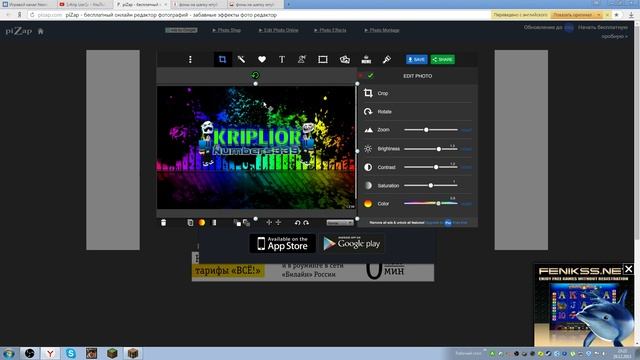
Task: Open the Windows Start menu
Action: pos(9,353)
